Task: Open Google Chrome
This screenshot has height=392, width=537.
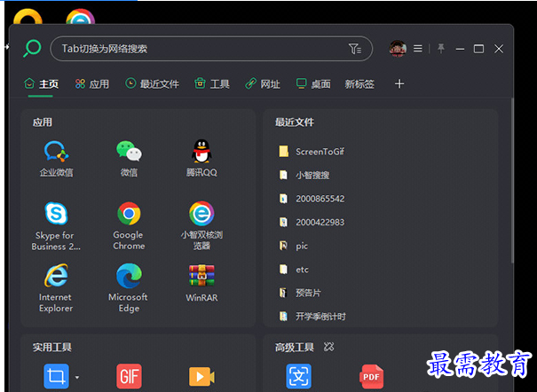Action: (x=129, y=226)
